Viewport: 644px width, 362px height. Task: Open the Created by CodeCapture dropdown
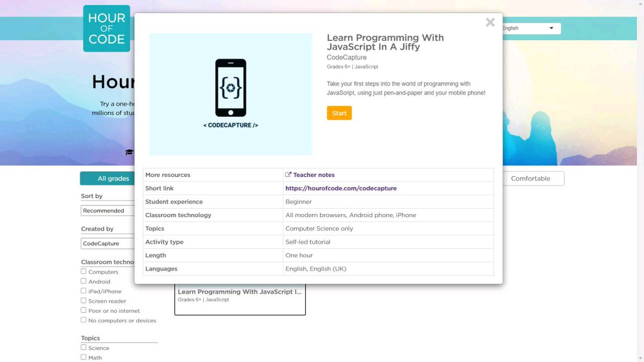[x=107, y=243]
